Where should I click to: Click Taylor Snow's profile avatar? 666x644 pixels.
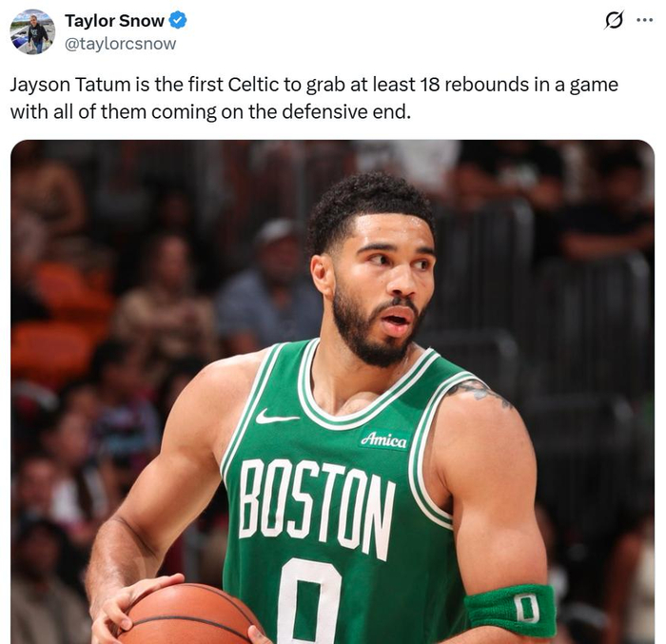[x=32, y=31]
